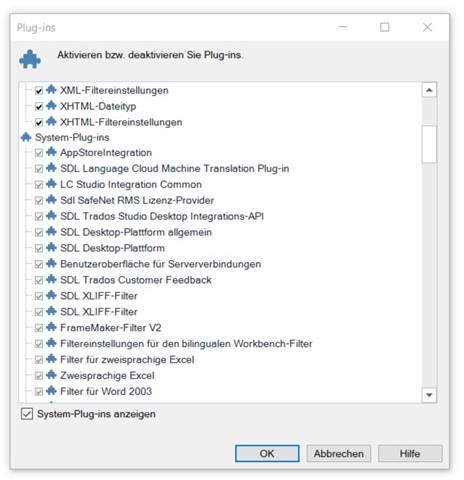The height and width of the screenshot is (480, 464).
Task: Select the XHTML-Dateityp entry
Action: coord(98,106)
